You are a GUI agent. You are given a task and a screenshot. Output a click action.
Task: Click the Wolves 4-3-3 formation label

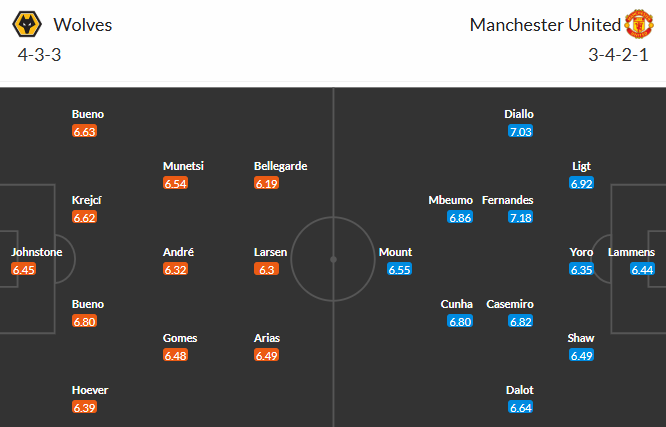click(x=40, y=54)
